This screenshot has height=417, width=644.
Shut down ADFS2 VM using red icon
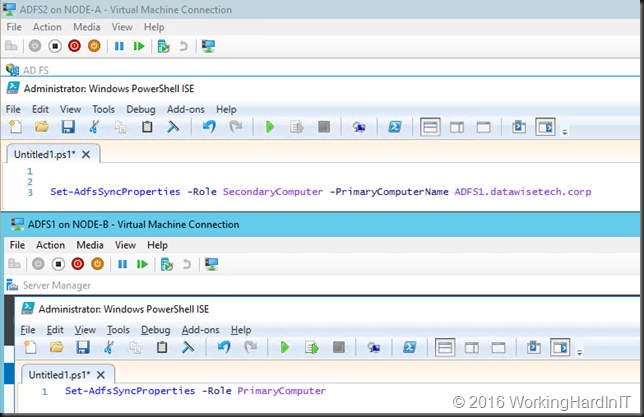point(74,46)
